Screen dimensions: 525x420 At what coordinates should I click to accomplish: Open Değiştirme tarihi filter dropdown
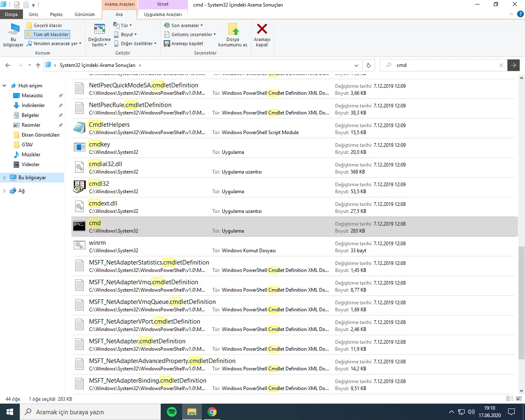point(99,35)
